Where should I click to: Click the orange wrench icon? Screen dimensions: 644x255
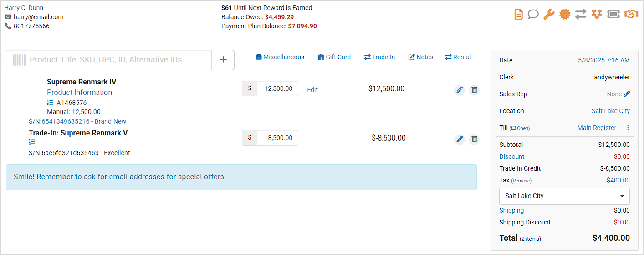tap(549, 14)
